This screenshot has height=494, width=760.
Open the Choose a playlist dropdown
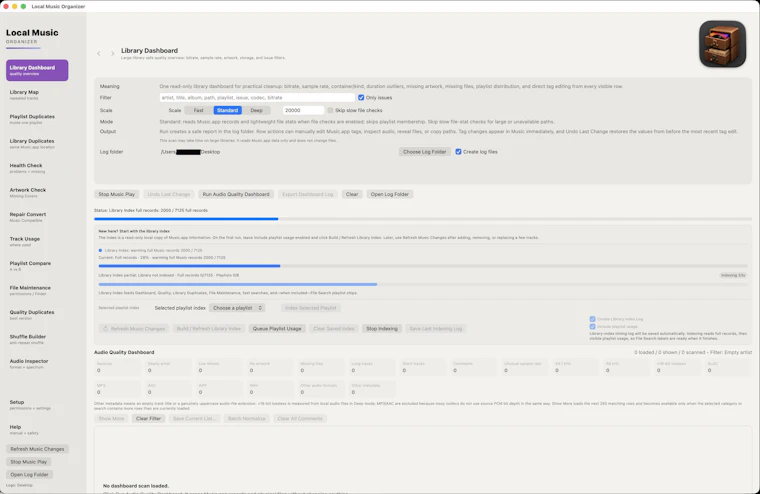point(238,308)
